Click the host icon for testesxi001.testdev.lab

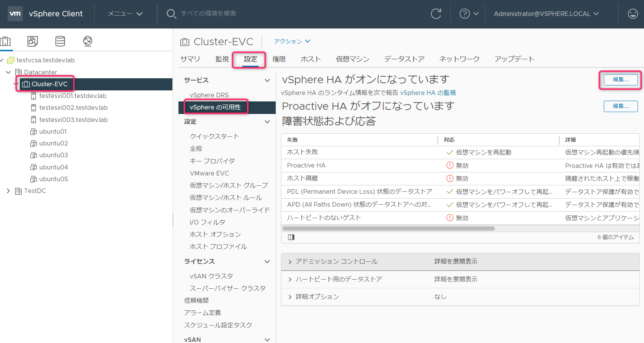34,96
